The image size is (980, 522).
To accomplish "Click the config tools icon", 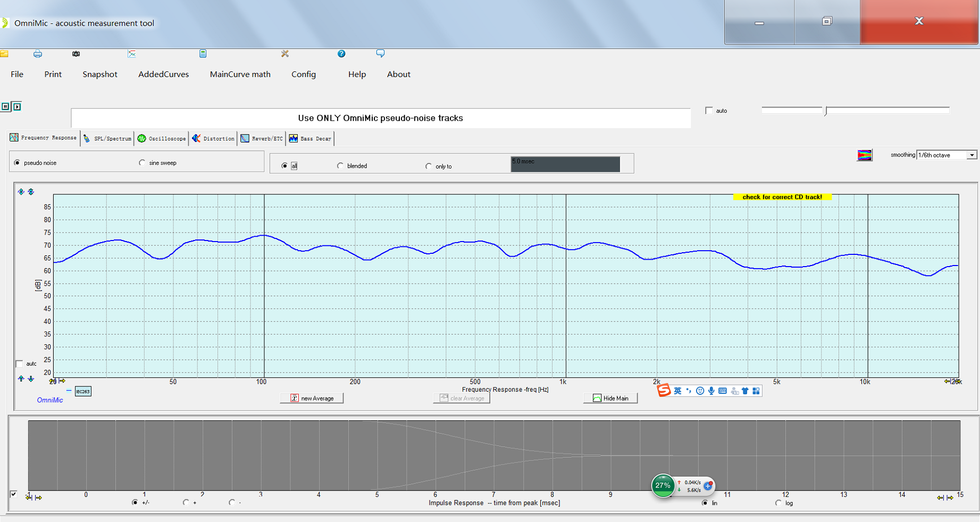I will click(x=285, y=54).
